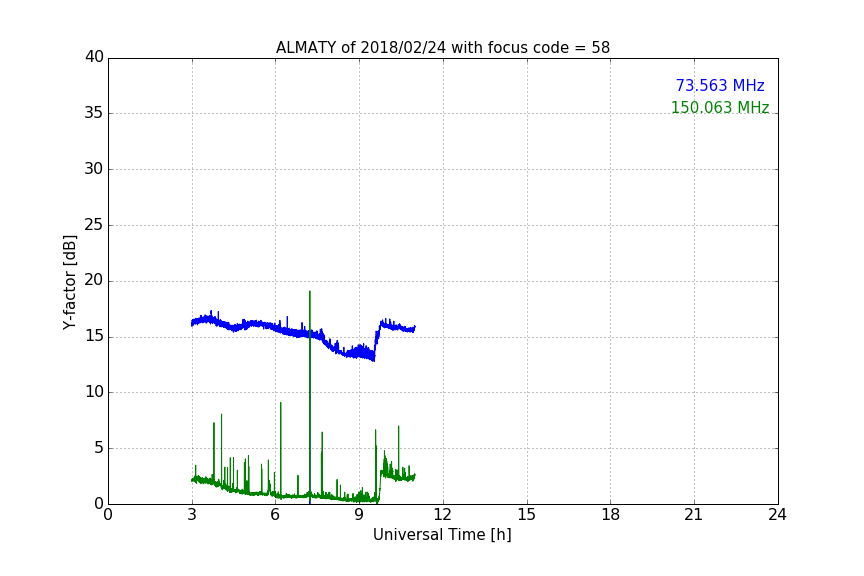
Task: Click the x-axis tick label '12'
Action: pyautogui.click(x=443, y=515)
